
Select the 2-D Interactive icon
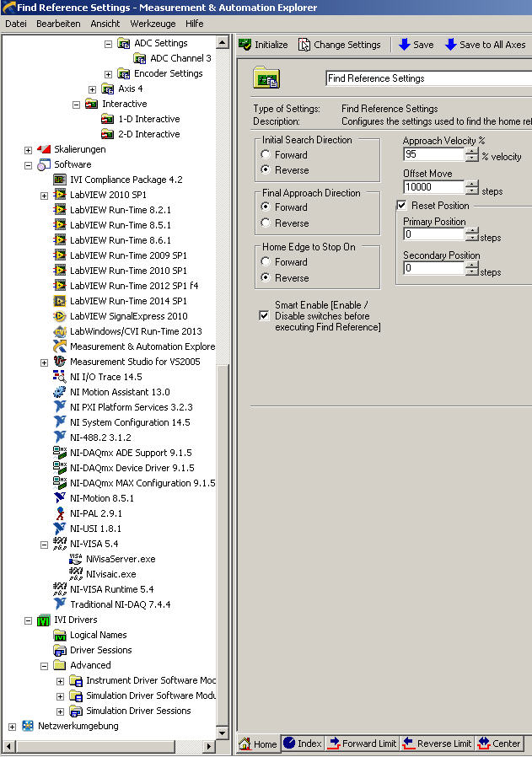pyautogui.click(x=107, y=134)
